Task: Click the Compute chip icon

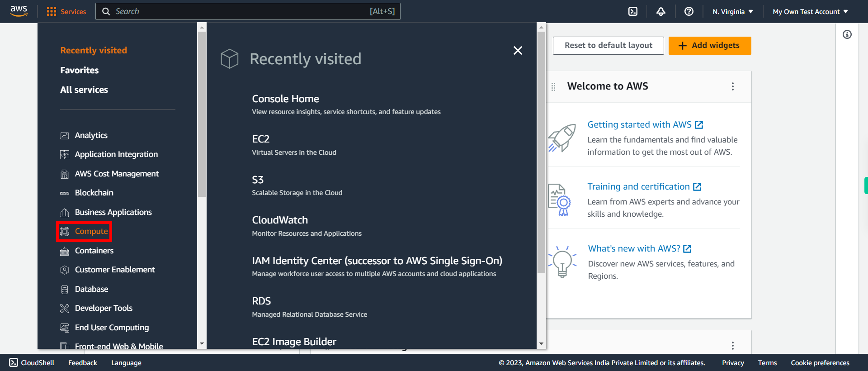Action: [x=65, y=232]
